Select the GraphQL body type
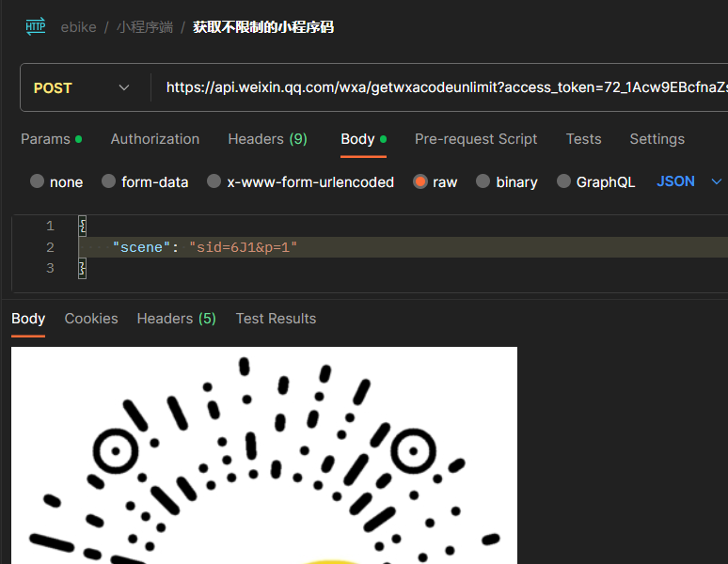Image resolution: width=728 pixels, height=564 pixels. (x=596, y=181)
